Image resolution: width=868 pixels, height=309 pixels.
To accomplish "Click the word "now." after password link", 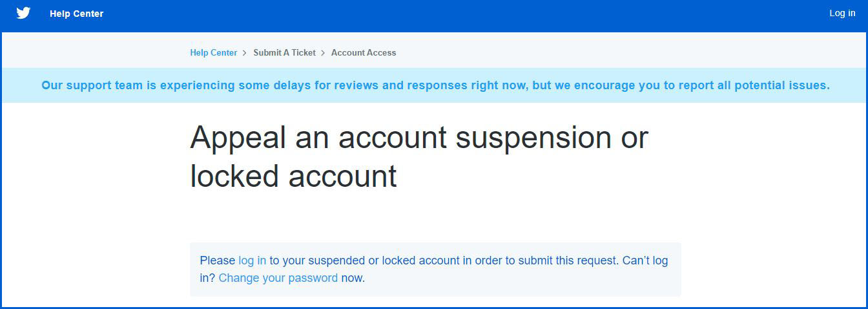I will (x=353, y=278).
